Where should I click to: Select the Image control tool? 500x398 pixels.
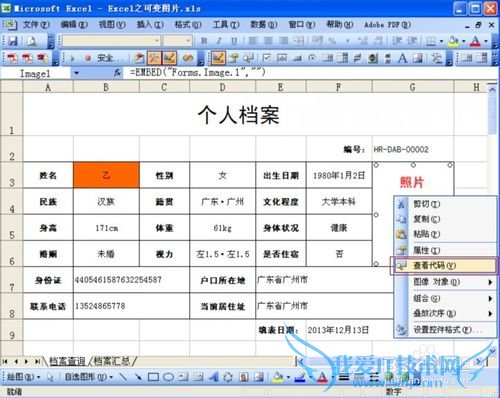418,58
